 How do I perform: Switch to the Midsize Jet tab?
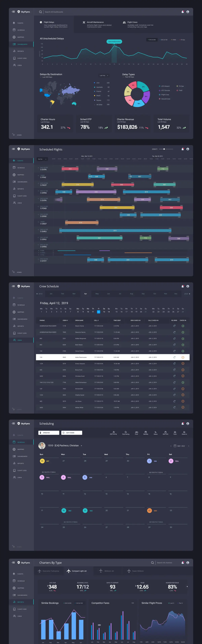coord(106,571)
